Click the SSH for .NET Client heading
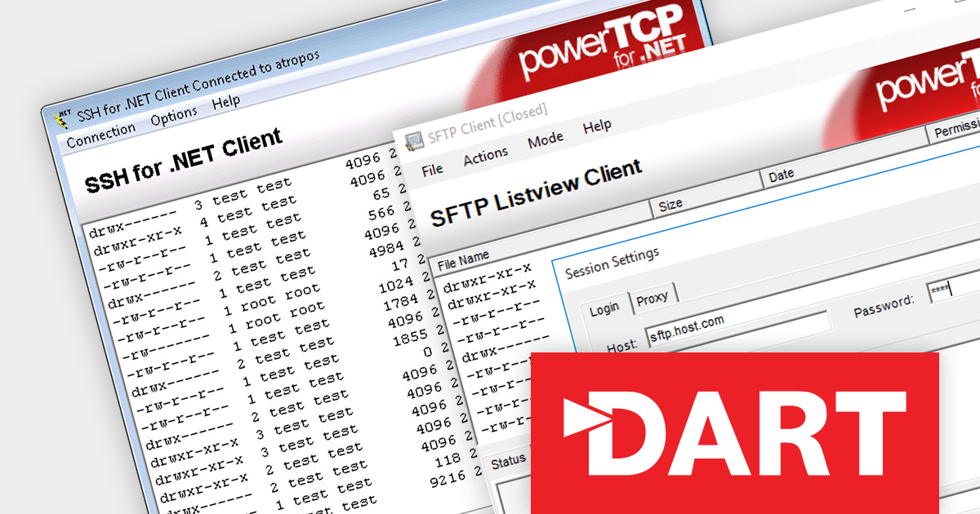Viewport: 980px width, 514px height. pos(183,161)
